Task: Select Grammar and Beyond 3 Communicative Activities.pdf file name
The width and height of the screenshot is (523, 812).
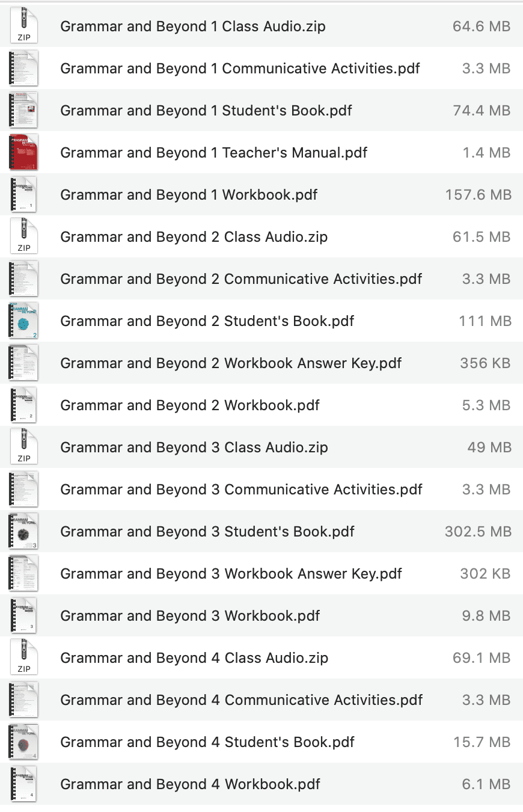Action: pyautogui.click(x=241, y=490)
